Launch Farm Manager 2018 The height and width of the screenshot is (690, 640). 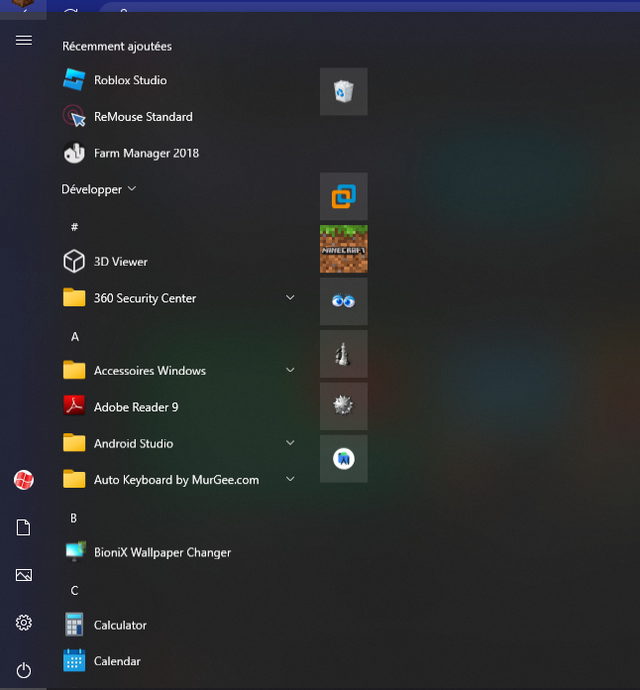[x=179, y=153]
